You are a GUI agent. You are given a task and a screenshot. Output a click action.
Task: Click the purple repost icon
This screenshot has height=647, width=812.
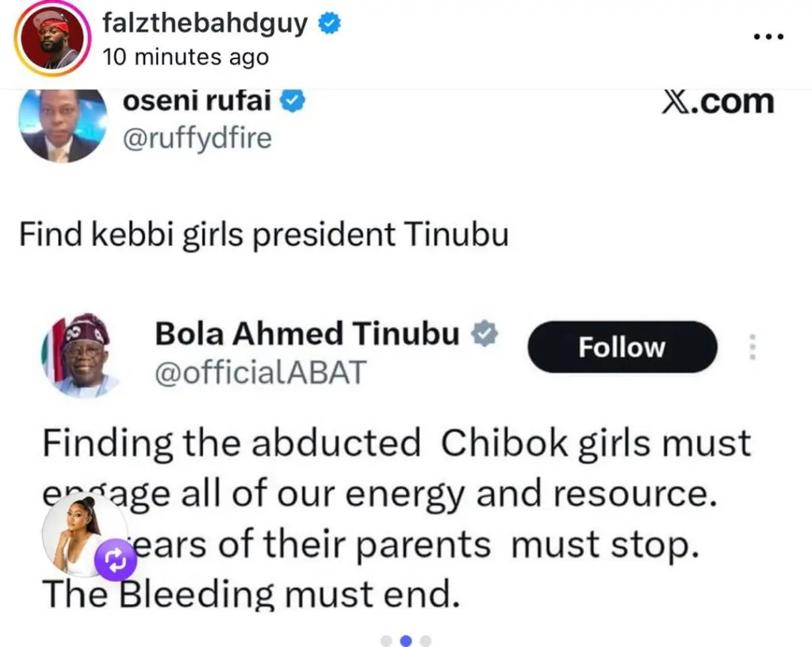click(117, 560)
